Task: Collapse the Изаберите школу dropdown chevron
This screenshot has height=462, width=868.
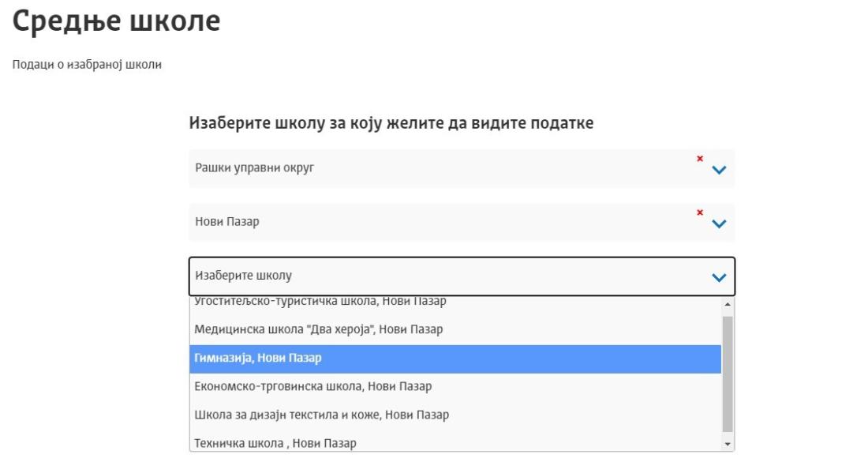Action: [x=719, y=277]
